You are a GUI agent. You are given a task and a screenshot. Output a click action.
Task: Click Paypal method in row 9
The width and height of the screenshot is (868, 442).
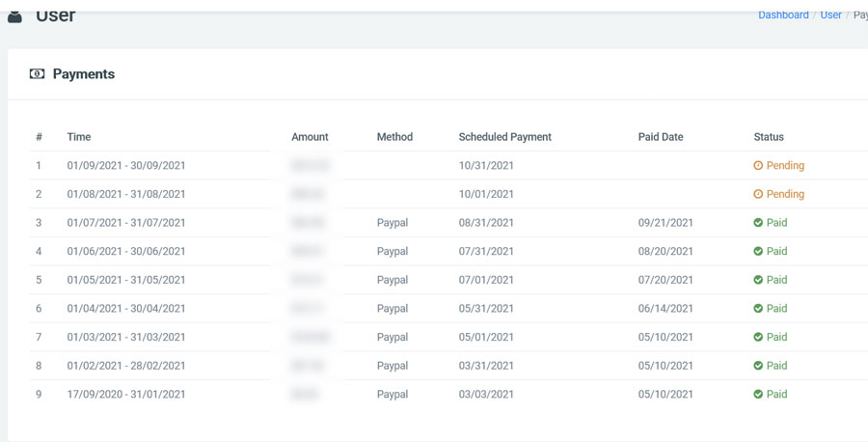tap(393, 395)
